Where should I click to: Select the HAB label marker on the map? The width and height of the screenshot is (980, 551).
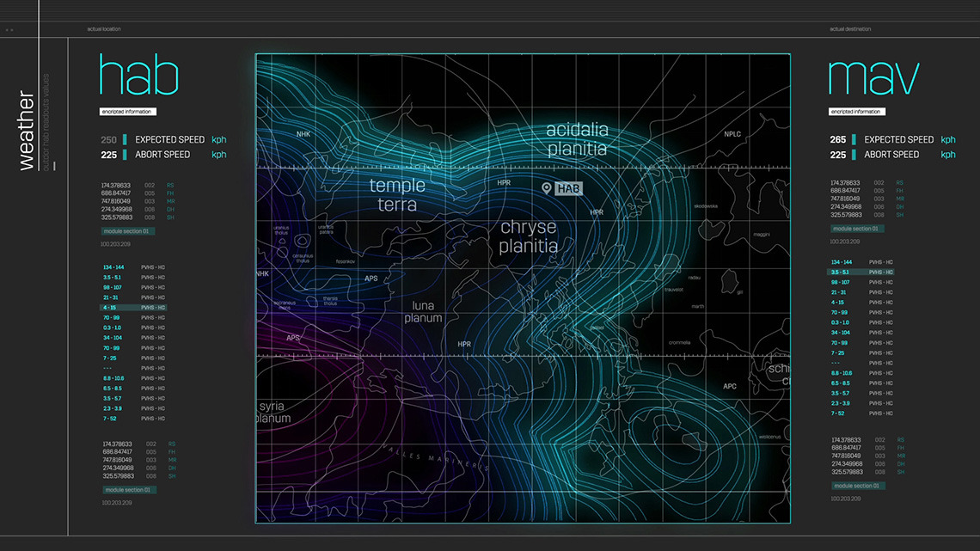click(568, 188)
